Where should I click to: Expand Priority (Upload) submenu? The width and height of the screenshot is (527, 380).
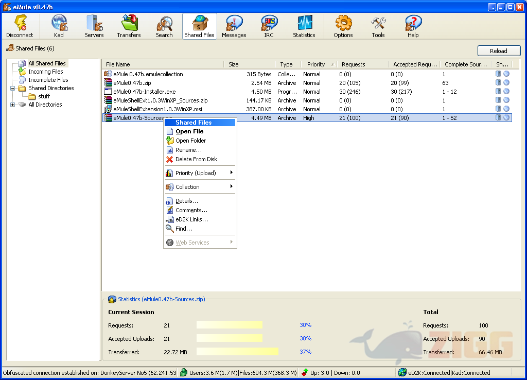200,173
